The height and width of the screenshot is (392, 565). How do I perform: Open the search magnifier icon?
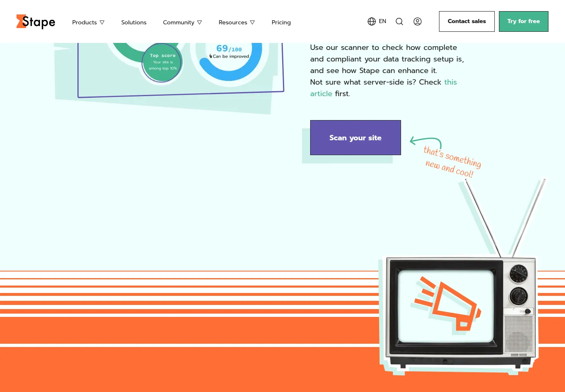point(399,21)
